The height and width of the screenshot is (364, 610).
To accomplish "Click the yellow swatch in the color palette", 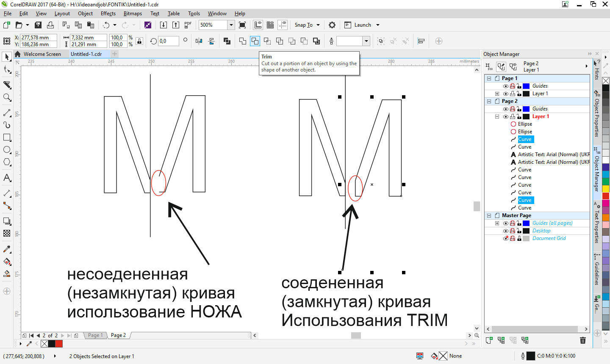I will pos(606,188).
